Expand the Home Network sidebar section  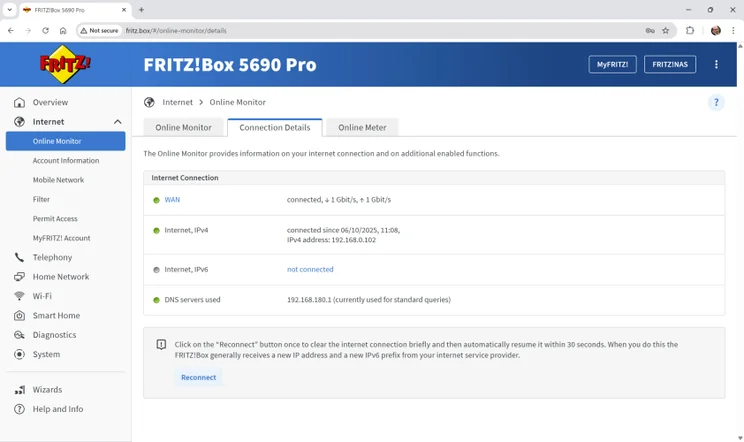60,277
